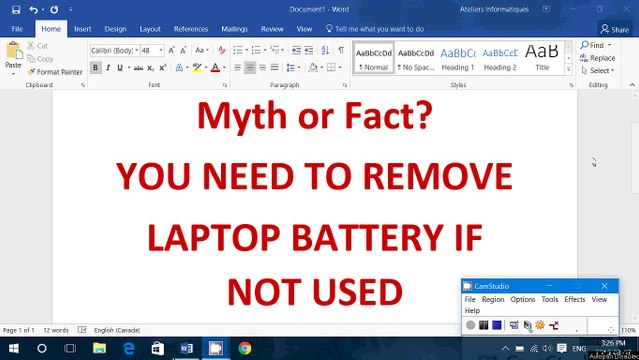Switch to the Layout tab

tap(150, 29)
